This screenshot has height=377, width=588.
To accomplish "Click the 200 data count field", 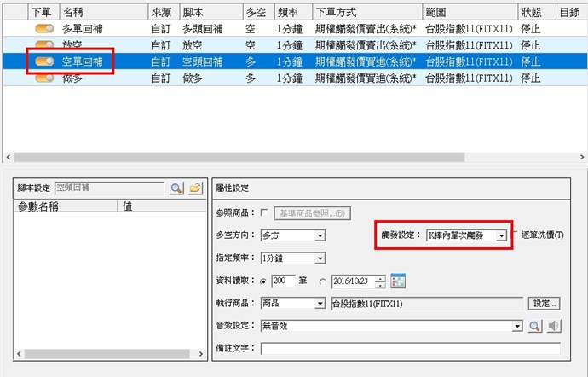I will [284, 281].
